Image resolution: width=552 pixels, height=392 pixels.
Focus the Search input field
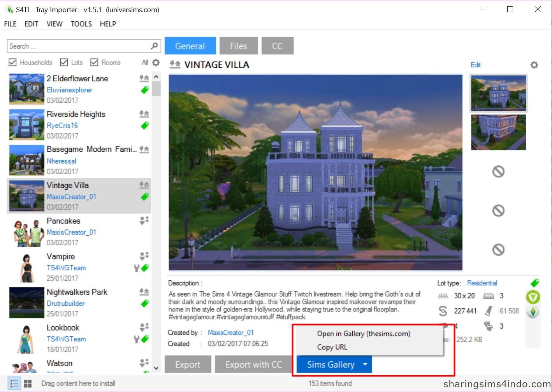coord(79,46)
